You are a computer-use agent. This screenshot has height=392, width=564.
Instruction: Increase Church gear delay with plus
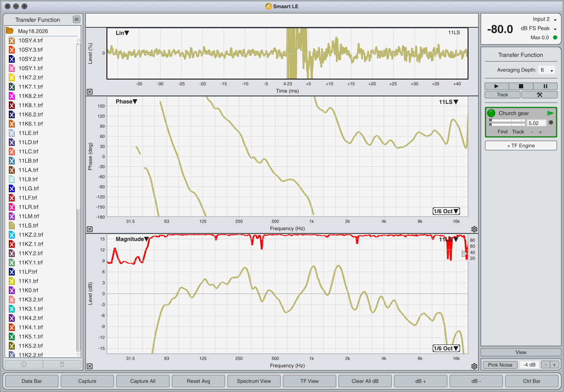tap(540, 132)
